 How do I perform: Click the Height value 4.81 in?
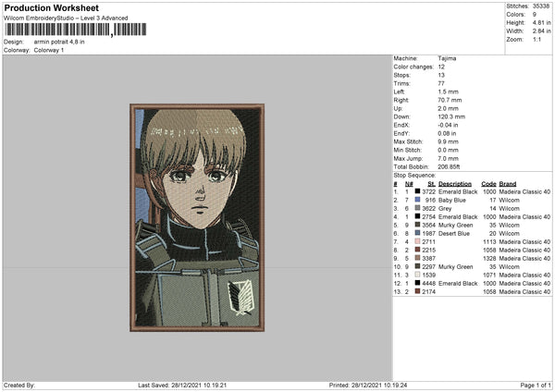pyautogui.click(x=541, y=22)
